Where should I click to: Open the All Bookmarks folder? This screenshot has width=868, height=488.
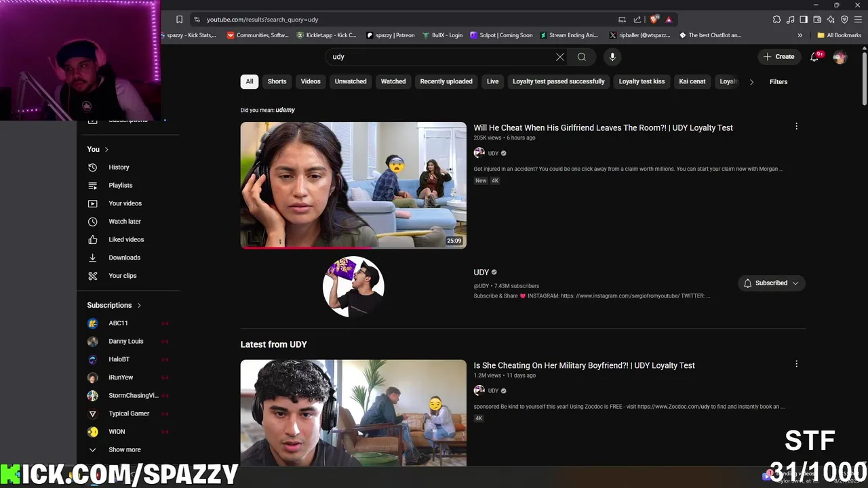click(x=839, y=35)
